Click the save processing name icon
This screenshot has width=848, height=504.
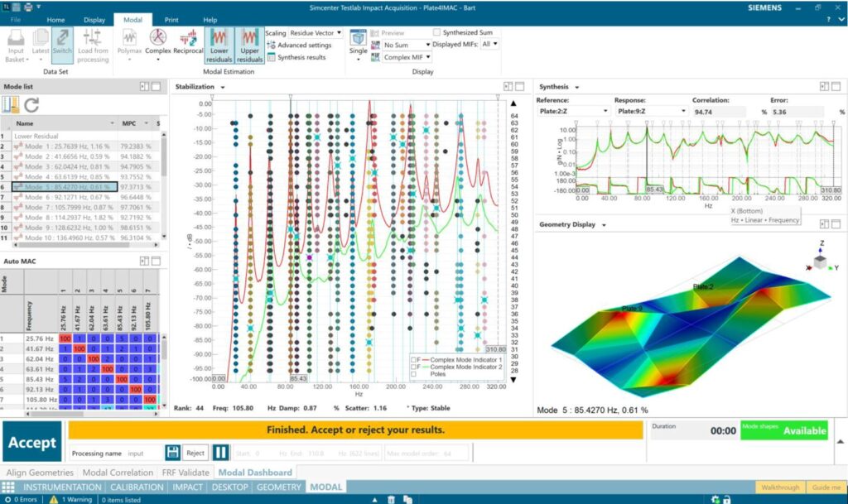[172, 453]
